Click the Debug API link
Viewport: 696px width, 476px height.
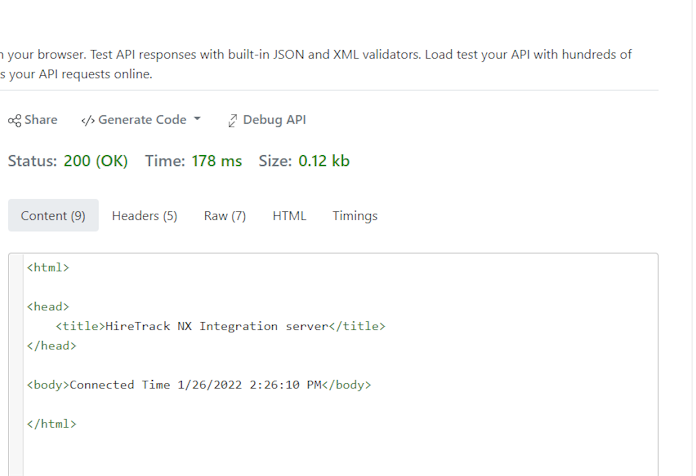(x=267, y=120)
